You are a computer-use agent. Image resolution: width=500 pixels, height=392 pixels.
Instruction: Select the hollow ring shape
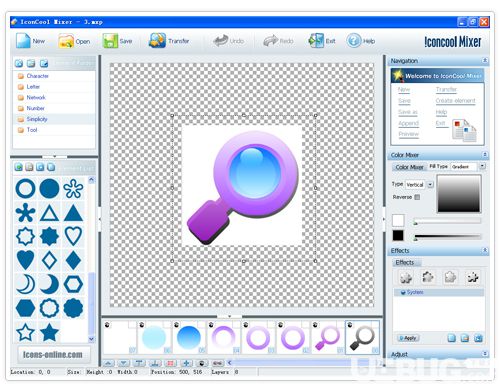point(25,189)
